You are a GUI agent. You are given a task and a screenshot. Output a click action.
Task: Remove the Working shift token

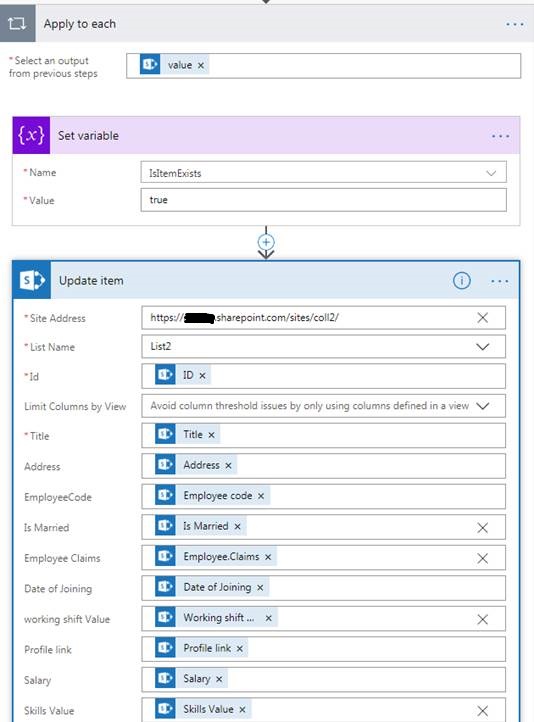[268, 618]
